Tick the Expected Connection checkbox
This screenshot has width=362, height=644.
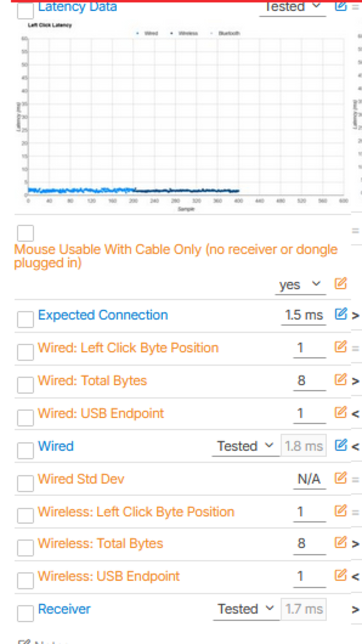pos(25,319)
